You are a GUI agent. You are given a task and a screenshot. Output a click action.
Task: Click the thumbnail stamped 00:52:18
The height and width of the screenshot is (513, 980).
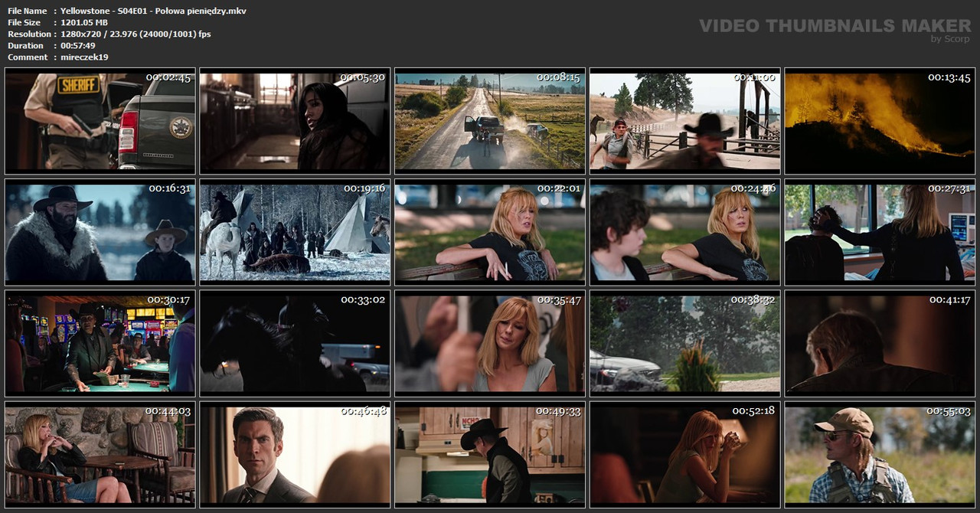[684, 454]
